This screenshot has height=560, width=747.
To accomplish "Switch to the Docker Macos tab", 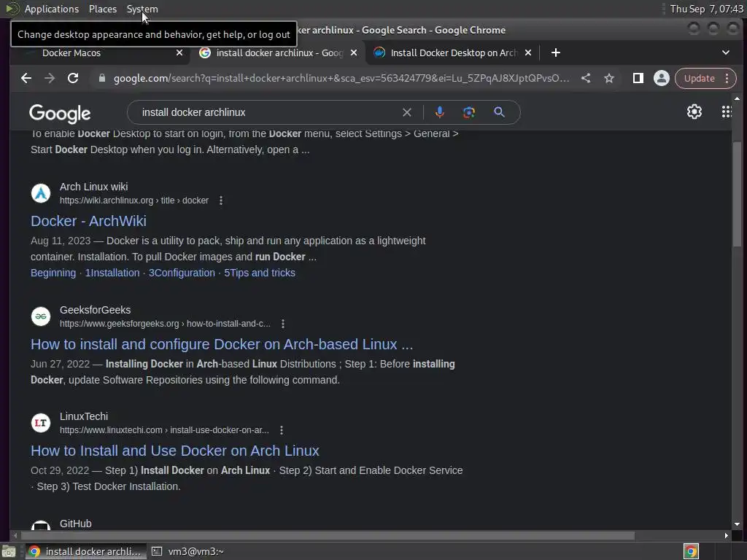I will click(x=100, y=52).
